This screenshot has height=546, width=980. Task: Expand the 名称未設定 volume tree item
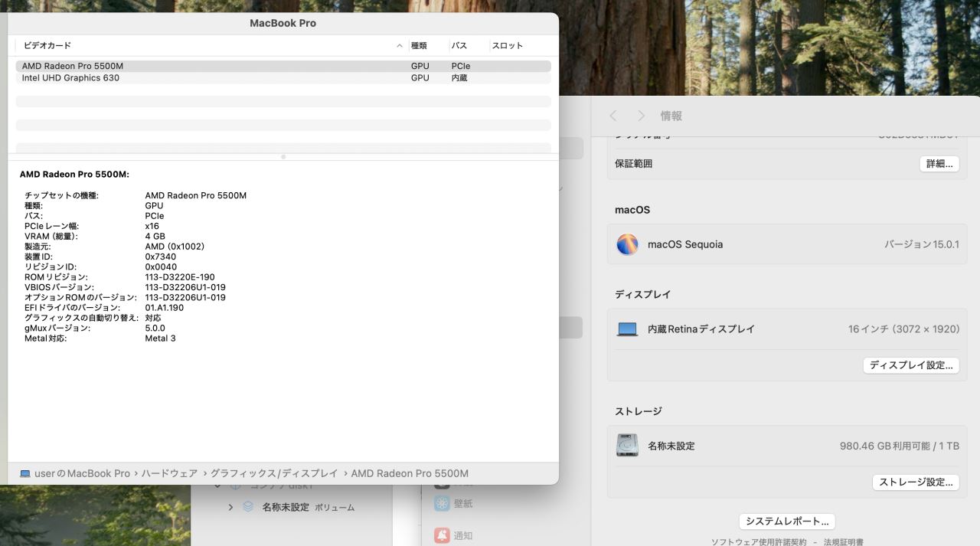(x=230, y=507)
